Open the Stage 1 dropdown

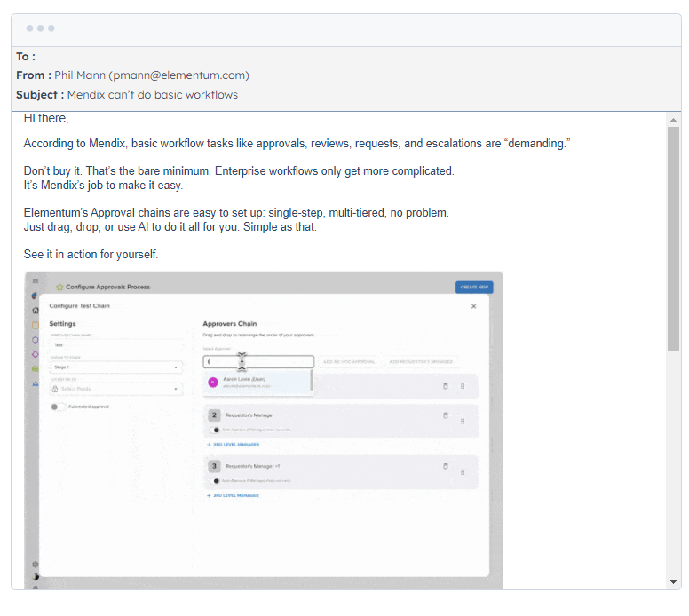[116, 367]
